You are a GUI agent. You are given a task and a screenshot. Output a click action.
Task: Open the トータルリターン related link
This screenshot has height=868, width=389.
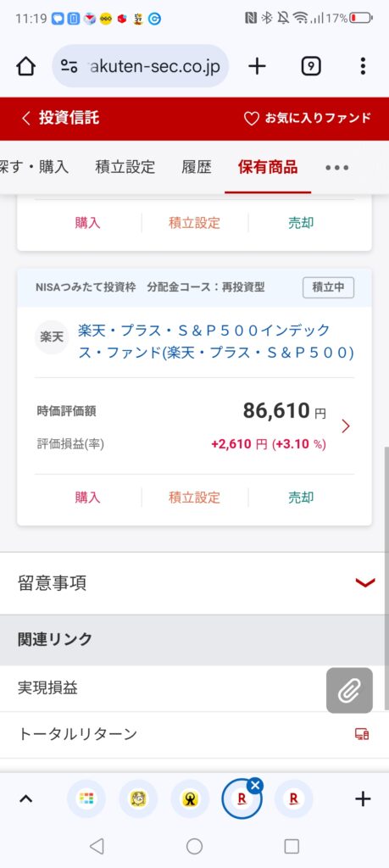click(x=77, y=735)
